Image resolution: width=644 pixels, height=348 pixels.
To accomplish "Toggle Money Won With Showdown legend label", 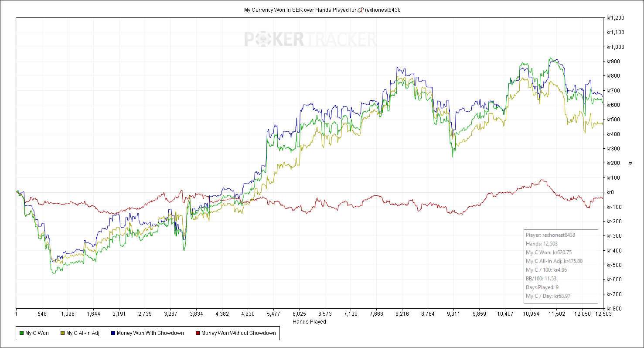I will (150, 333).
